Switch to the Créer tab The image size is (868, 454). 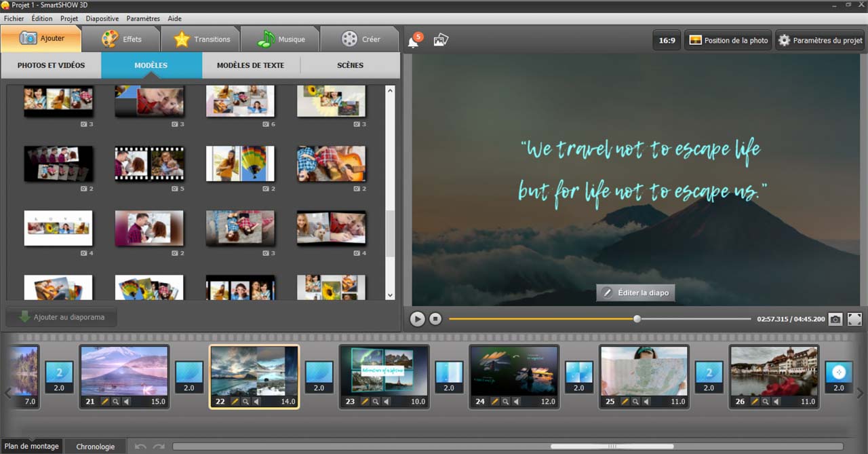pos(360,39)
